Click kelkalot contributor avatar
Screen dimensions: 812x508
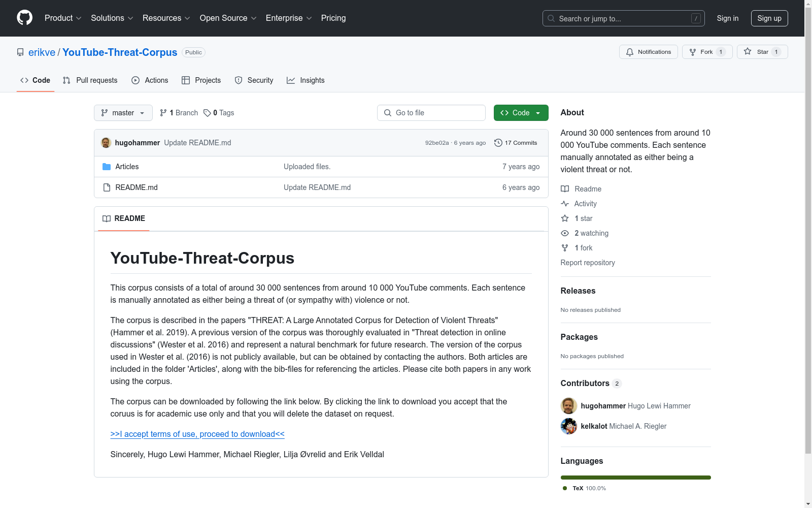coord(569,426)
